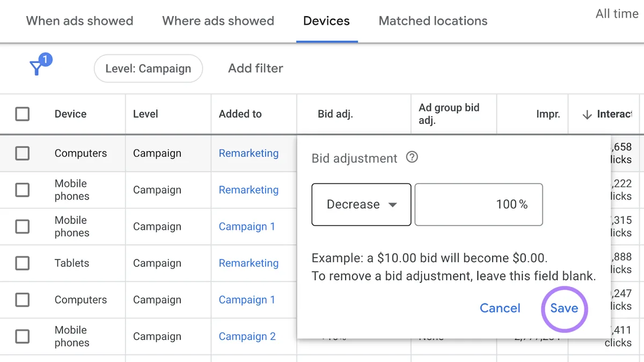
Task: Click Campaign level cell in Tablets row
Action: pos(157,263)
